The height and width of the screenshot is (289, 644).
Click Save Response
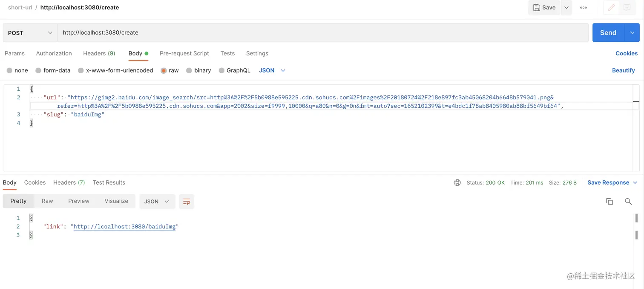coord(608,182)
